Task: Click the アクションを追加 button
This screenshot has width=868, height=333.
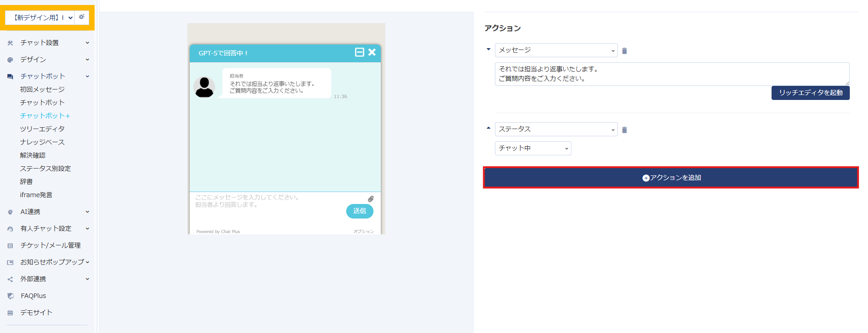Action: [671, 178]
